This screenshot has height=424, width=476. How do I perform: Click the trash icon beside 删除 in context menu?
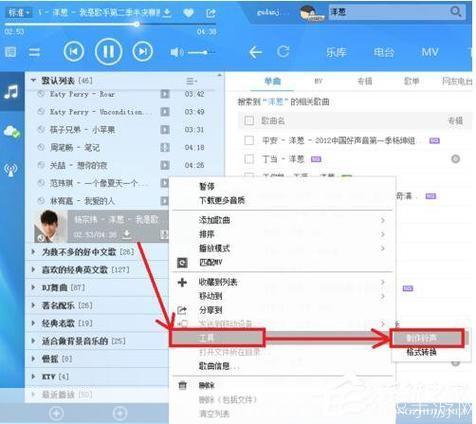[182, 386]
